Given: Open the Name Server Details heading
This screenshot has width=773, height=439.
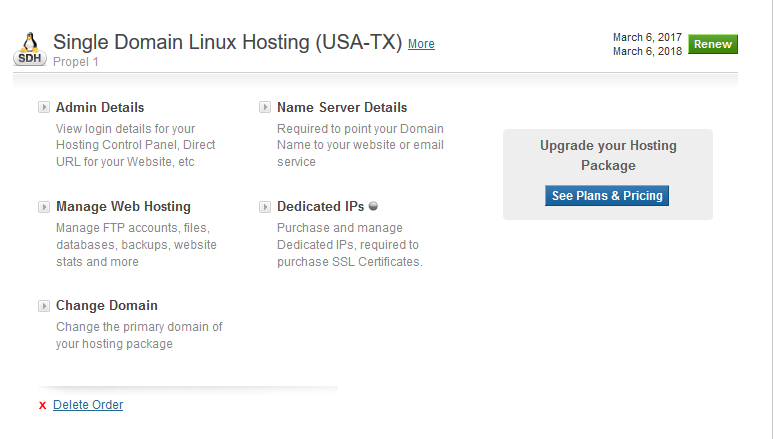Looking at the screenshot, I should (x=342, y=107).
